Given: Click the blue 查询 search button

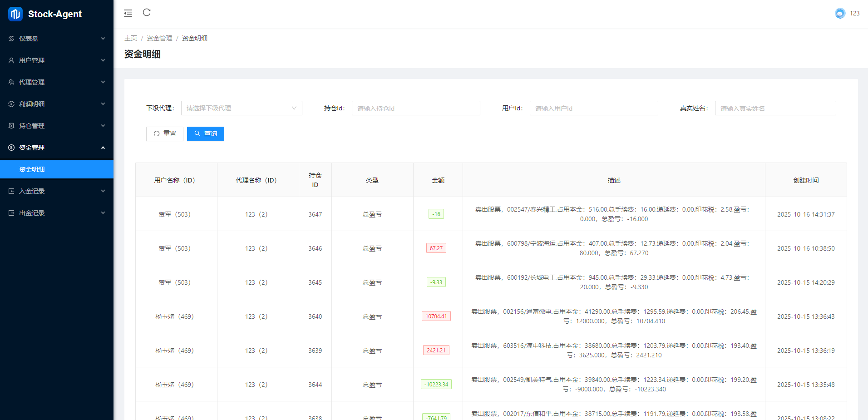Looking at the screenshot, I should [x=206, y=134].
